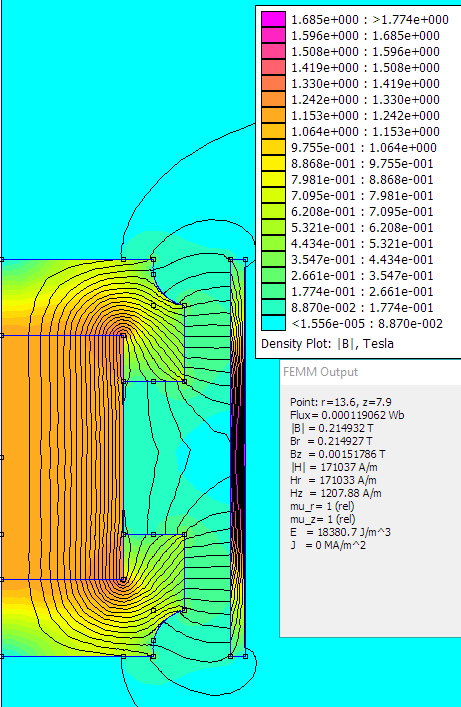Select the swatch for 1.419e+000 : 1.508e+000

click(273, 67)
